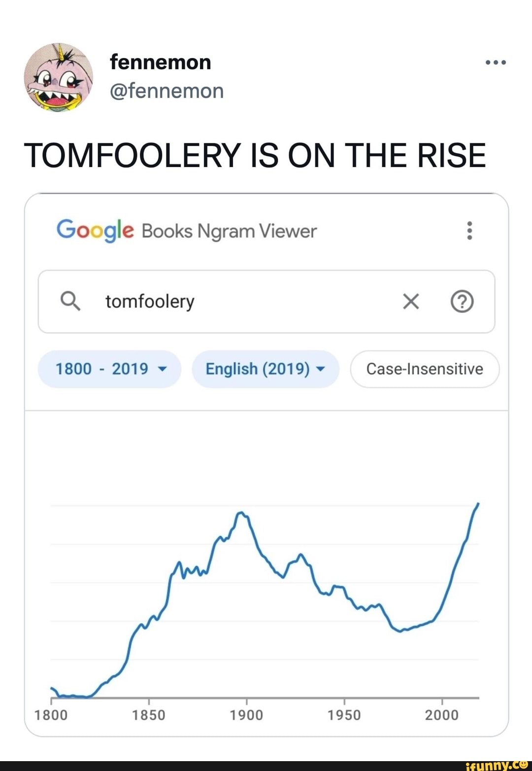
Task: Click the ifunny.co watermark logo
Action: (x=497, y=765)
